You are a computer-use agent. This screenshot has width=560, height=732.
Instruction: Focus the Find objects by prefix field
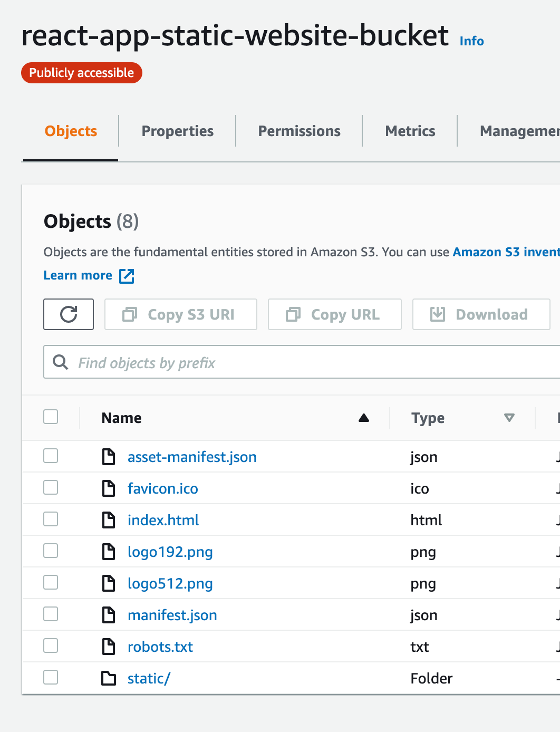point(302,362)
